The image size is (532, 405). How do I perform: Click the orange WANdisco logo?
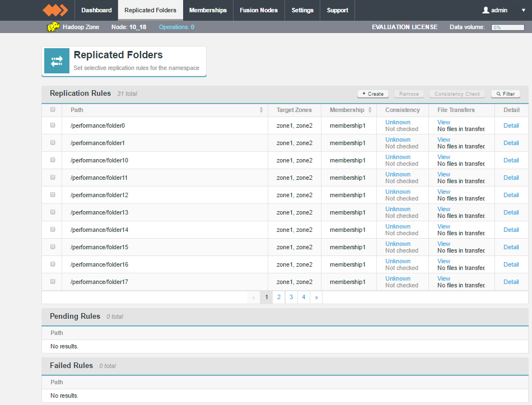click(x=55, y=10)
